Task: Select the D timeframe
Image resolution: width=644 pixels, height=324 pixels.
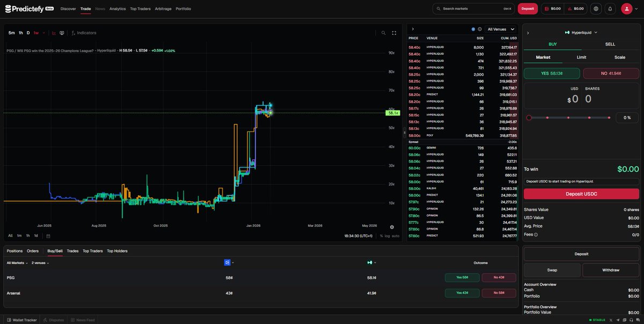Action: click(x=28, y=33)
